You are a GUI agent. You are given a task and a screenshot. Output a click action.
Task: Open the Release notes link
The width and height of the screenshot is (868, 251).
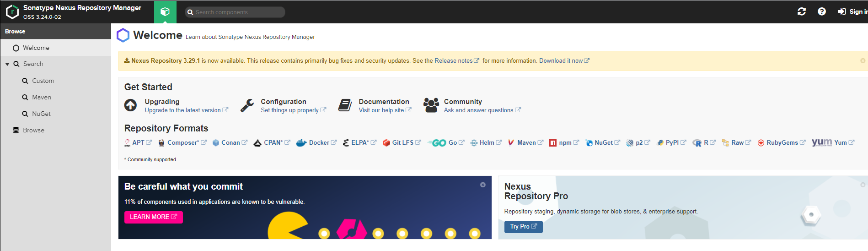pyautogui.click(x=456, y=60)
